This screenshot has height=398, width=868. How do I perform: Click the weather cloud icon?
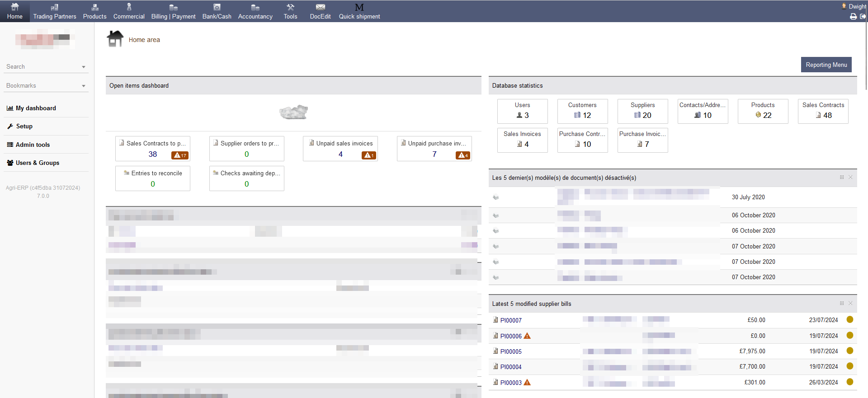tap(294, 112)
